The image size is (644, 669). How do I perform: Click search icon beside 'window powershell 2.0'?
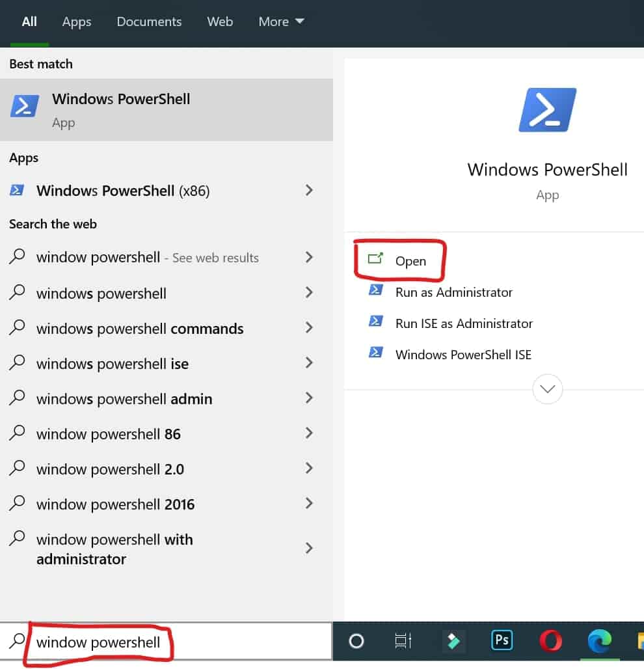click(x=17, y=468)
